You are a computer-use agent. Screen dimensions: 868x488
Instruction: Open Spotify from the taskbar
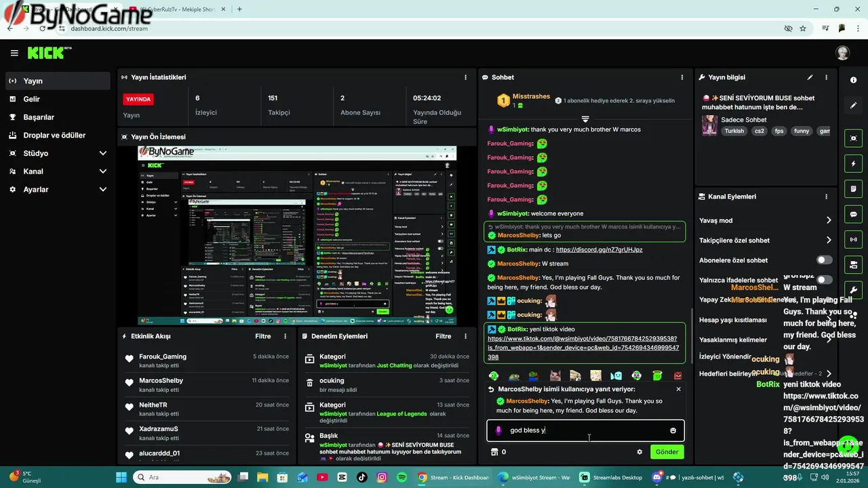(401, 477)
